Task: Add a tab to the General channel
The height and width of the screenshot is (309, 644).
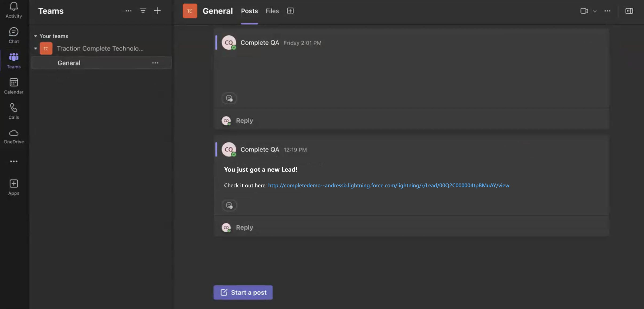Action: pos(290,11)
